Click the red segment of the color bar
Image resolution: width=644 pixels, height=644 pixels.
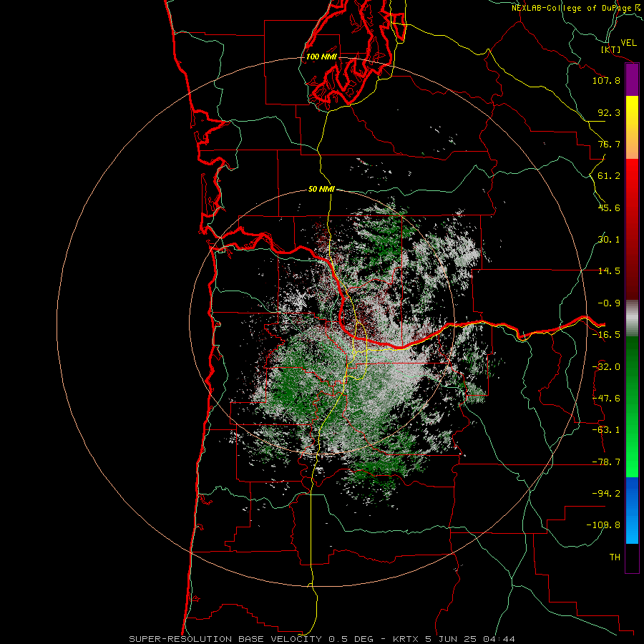[632, 229]
